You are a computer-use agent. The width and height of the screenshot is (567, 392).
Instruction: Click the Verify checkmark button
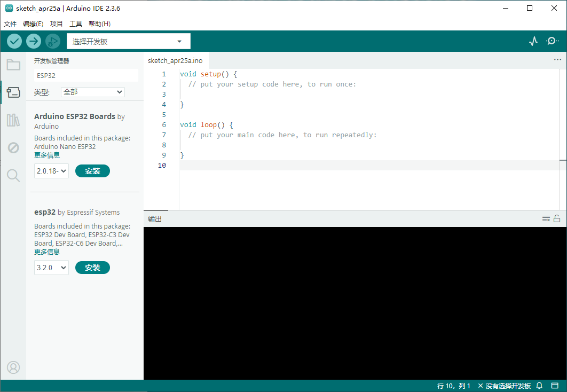14,41
